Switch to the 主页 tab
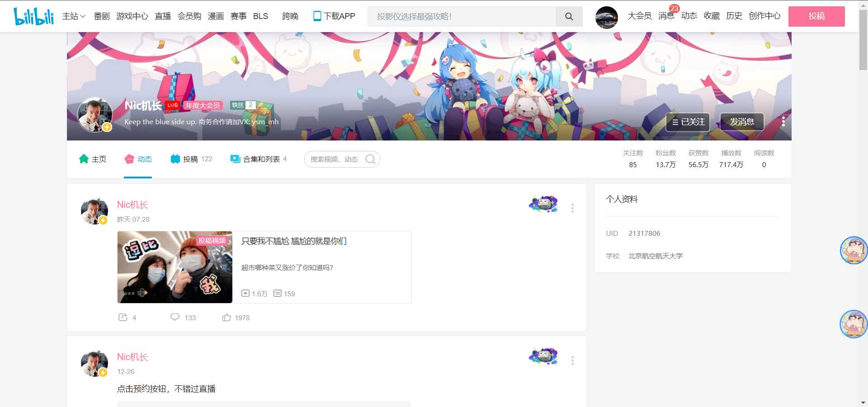This screenshot has height=407, width=868. click(x=93, y=159)
